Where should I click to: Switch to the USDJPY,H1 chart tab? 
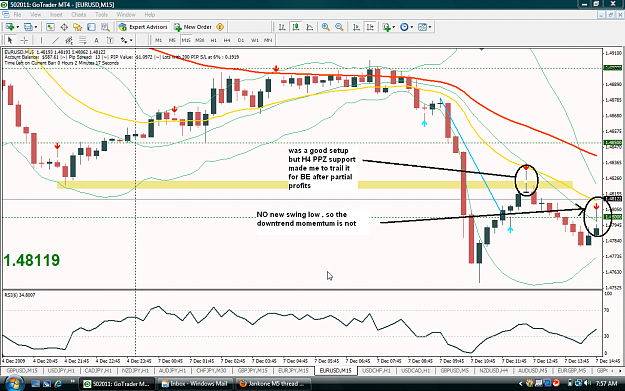pyautogui.click(x=61, y=371)
